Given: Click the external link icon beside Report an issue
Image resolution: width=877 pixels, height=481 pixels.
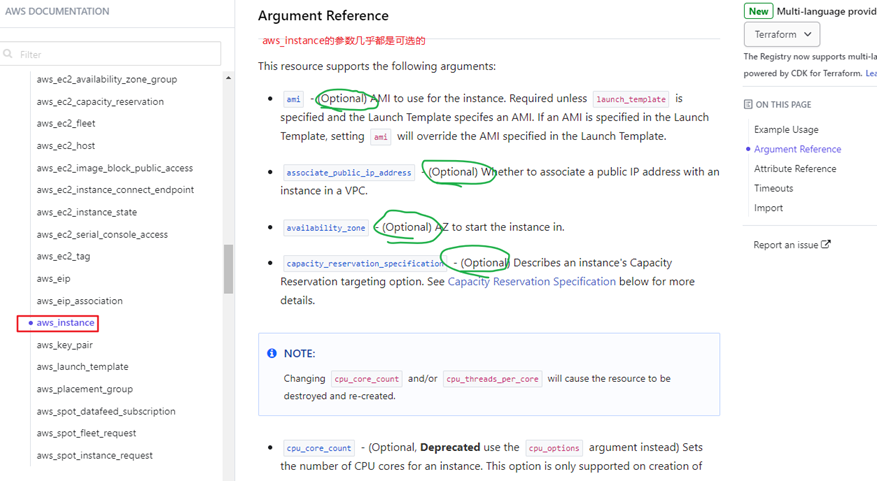Looking at the screenshot, I should pos(826,244).
